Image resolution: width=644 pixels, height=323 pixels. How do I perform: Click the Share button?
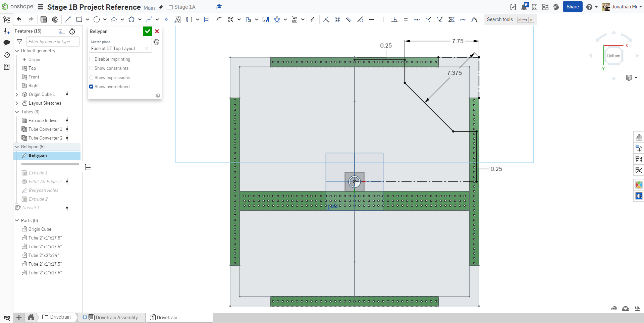572,7
